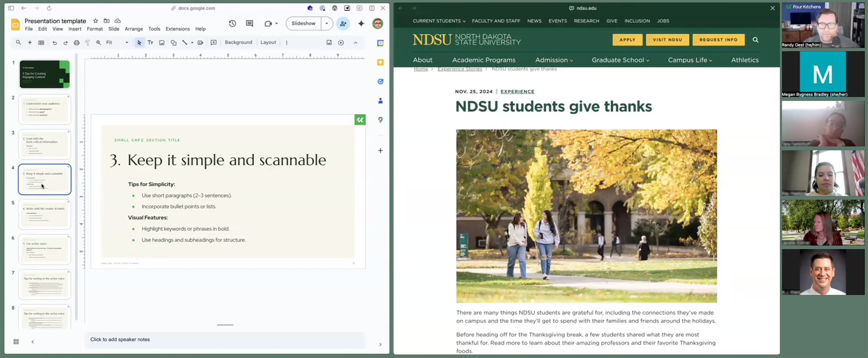Click the Paint format tool
Image resolution: width=868 pixels, height=358 pixels.
87,42
